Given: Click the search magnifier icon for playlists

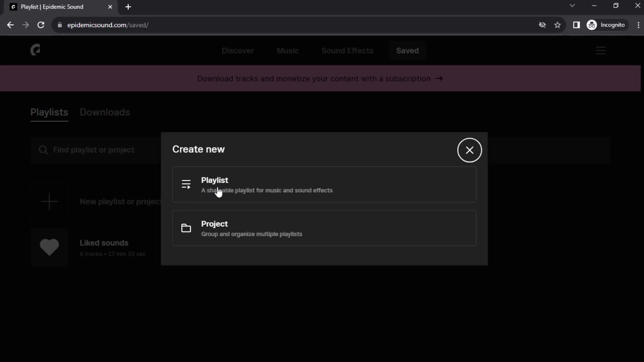Looking at the screenshot, I should coord(43,150).
